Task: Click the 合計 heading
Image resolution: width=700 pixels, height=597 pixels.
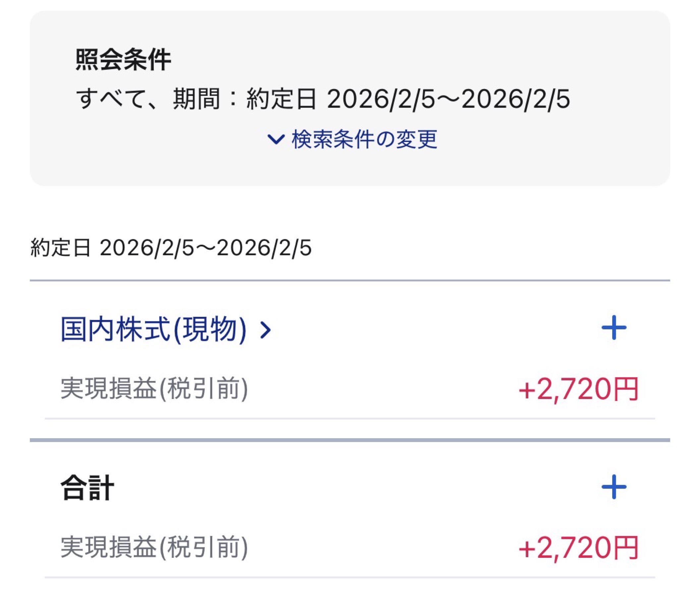Action: point(87,488)
